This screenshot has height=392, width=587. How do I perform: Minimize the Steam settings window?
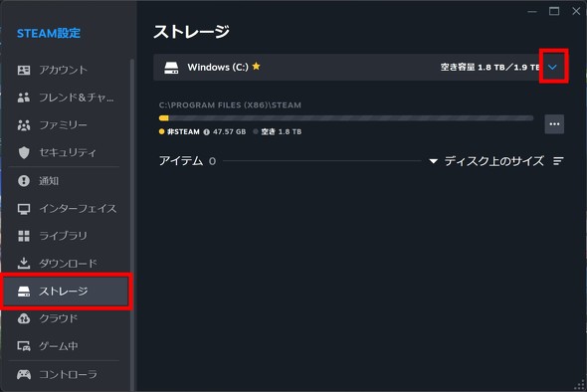coord(532,12)
